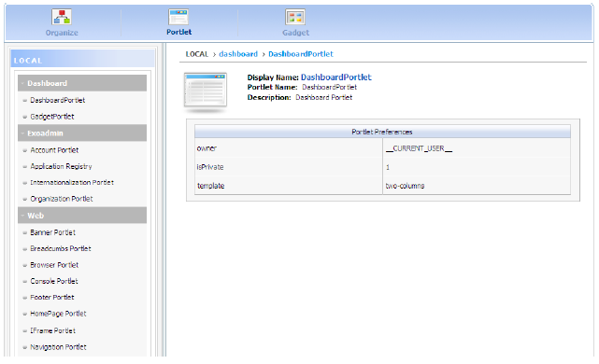Click the dashboard breadcrumb link
The image size is (599, 364).
238,54
